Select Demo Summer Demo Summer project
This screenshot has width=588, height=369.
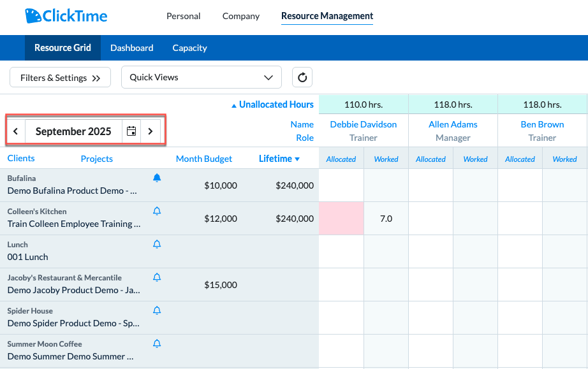pos(71,356)
